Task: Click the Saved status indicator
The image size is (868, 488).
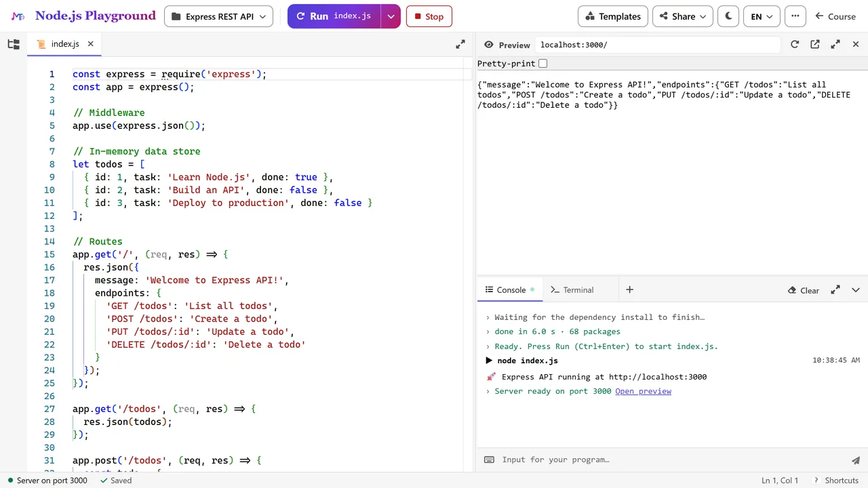Action: click(116, 480)
